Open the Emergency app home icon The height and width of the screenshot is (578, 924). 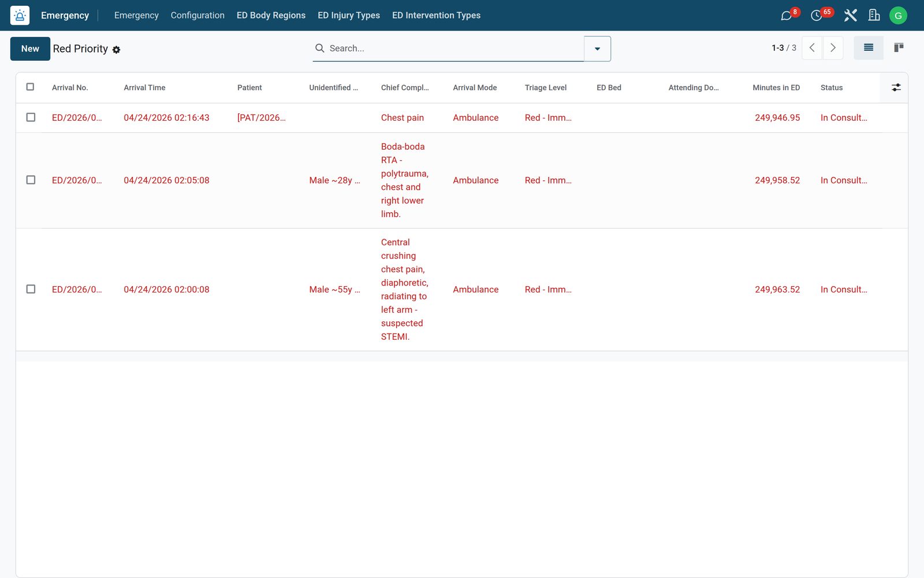[x=20, y=16]
